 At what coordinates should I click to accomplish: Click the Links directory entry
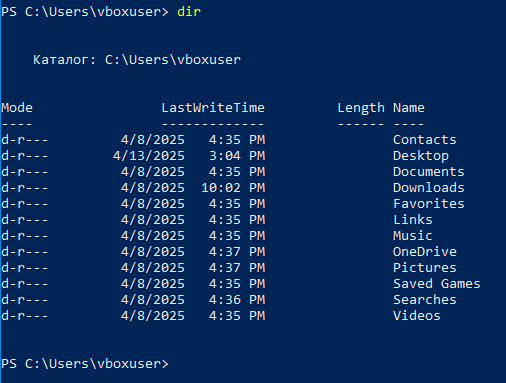413,220
